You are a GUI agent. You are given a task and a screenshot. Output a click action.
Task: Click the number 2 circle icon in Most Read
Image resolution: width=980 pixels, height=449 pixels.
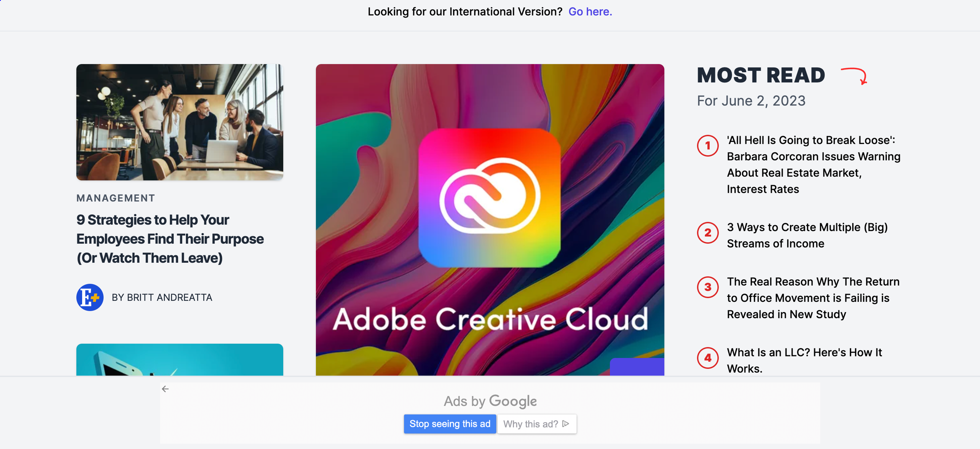coord(708,233)
